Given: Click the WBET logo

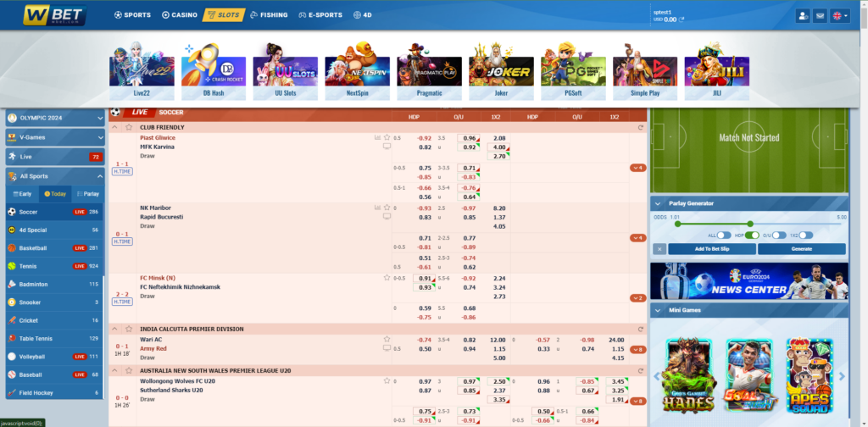Looking at the screenshot, I should 54,15.
